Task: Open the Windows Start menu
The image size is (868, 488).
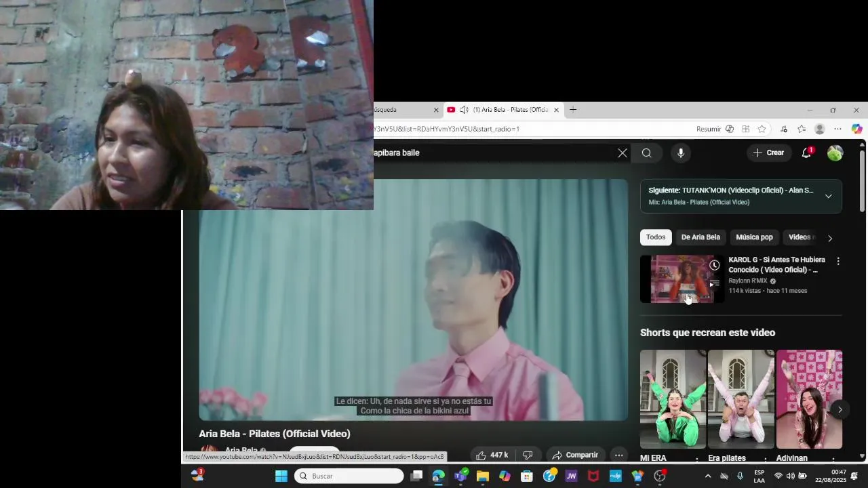Action: tap(281, 476)
